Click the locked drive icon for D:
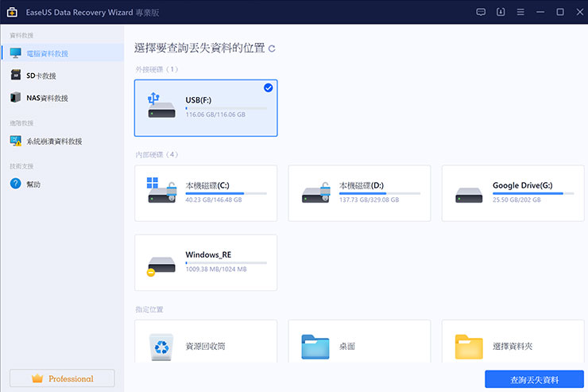Image resolution: width=588 pixels, height=392 pixels. (315, 192)
